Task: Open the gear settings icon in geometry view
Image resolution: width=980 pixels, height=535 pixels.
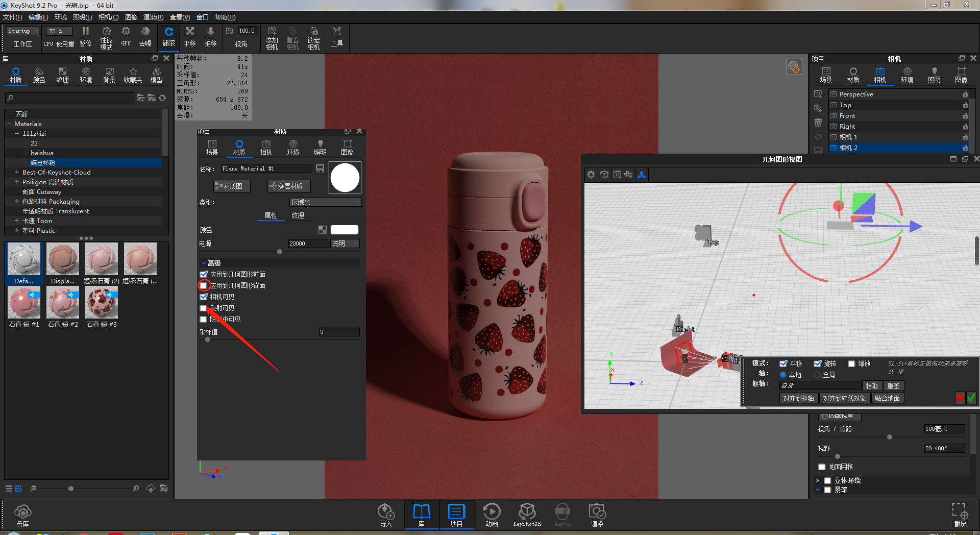Action: click(x=591, y=174)
